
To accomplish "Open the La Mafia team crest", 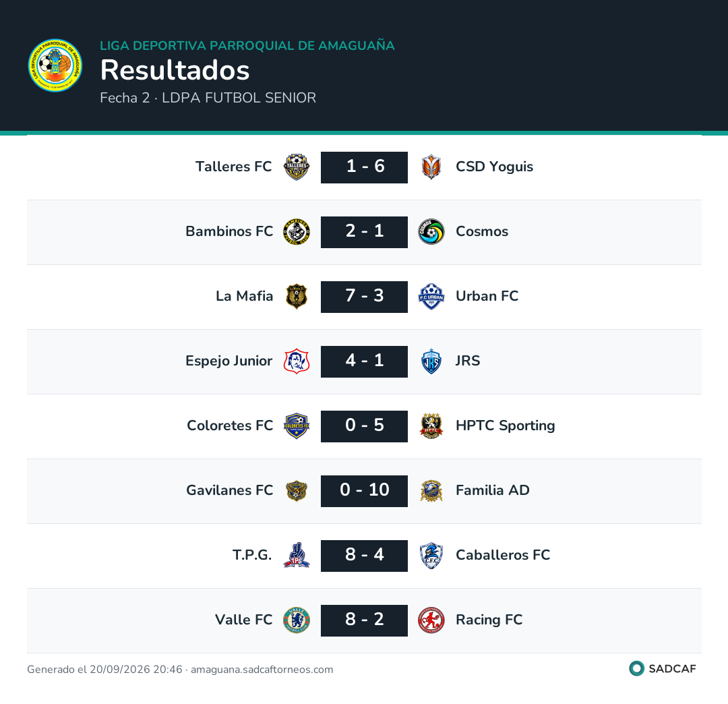I will 297,297.
